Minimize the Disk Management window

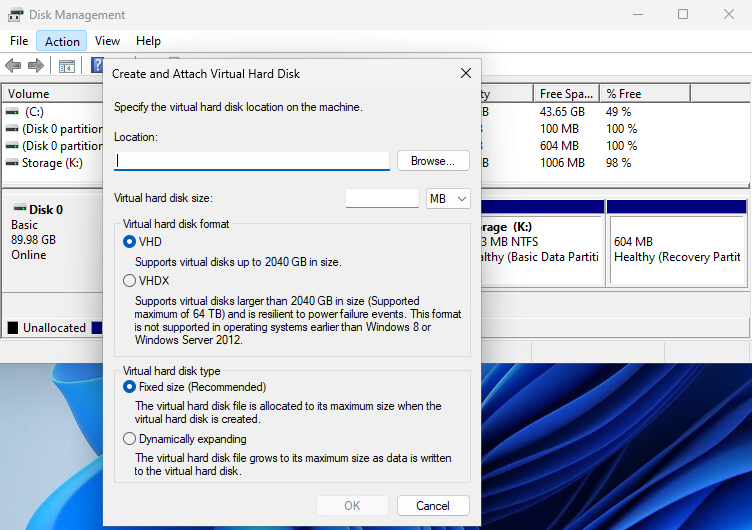pos(638,14)
